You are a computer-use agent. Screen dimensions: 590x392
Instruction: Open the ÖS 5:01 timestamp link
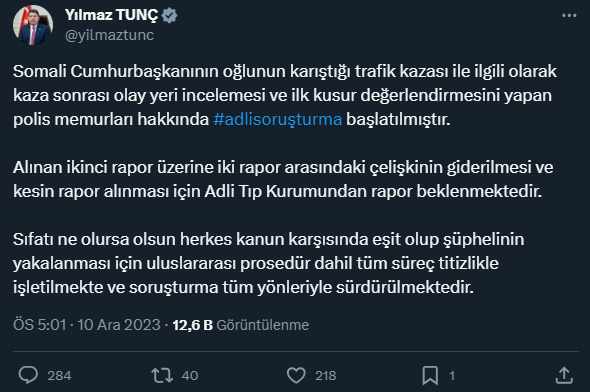(40, 325)
